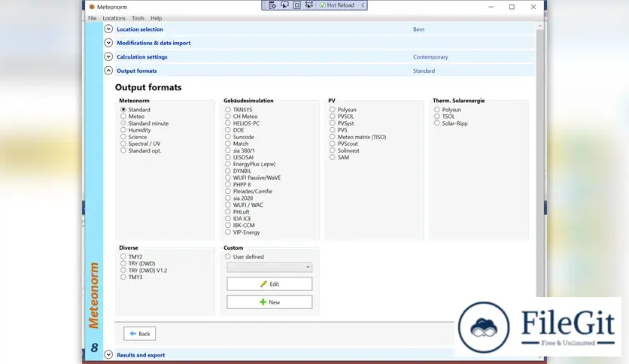Click the Meteonorm app icon in title bar
Image resolution: width=629 pixels, height=364 pixels.
pos(92,7)
